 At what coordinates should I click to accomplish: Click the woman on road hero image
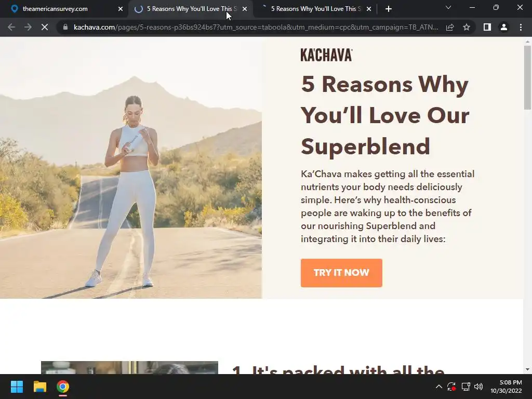[x=131, y=168]
